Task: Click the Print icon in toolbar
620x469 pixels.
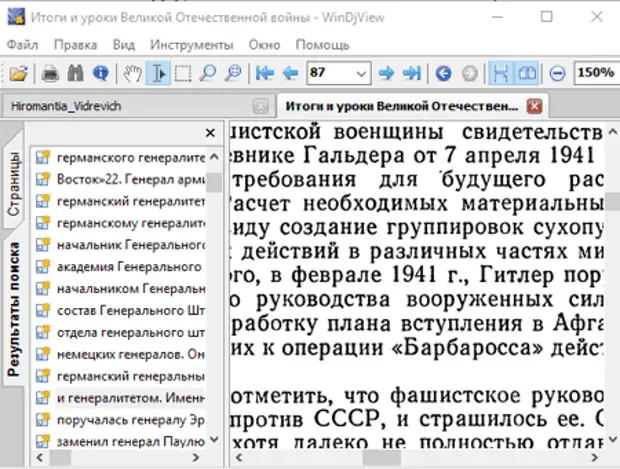Action: 50,73
